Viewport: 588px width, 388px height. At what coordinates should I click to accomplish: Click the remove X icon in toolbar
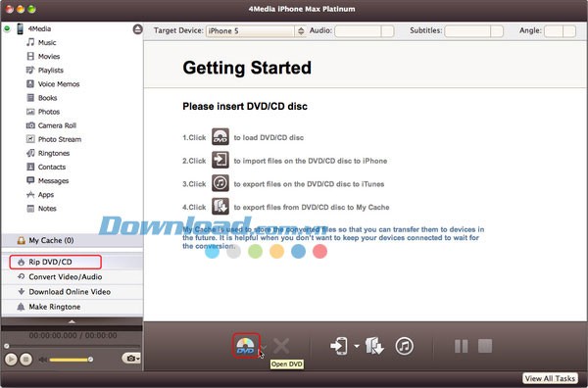(281, 346)
